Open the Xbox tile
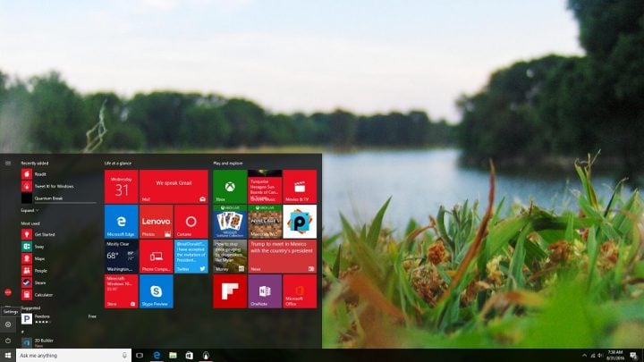This screenshot has width=644, height=362. (230, 187)
